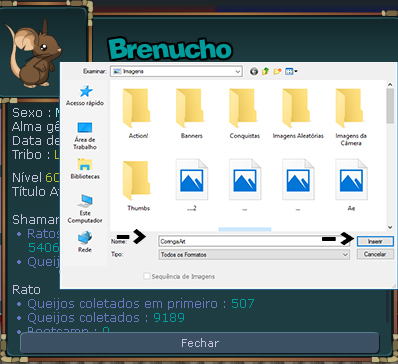Viewport: 398px width, 364px height.
Task: Select the Conquistas folder
Action: [x=245, y=113]
